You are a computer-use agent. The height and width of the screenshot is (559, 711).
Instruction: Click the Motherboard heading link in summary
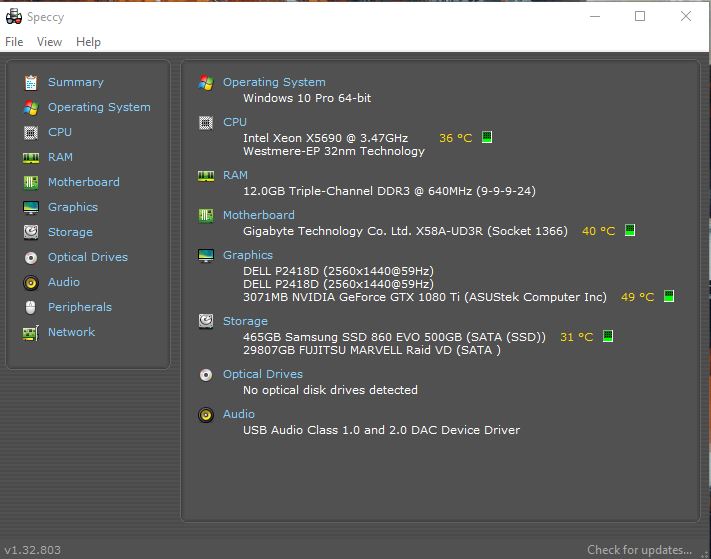tap(258, 215)
